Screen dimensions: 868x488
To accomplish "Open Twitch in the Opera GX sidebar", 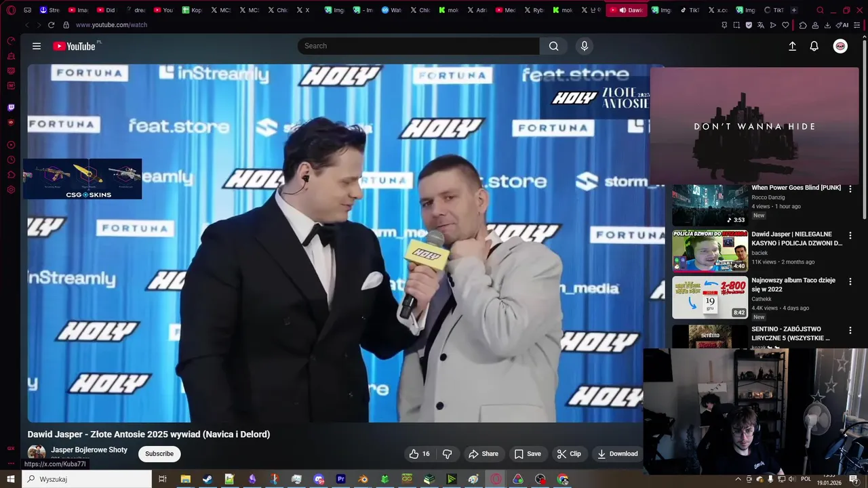I will pos(11,107).
